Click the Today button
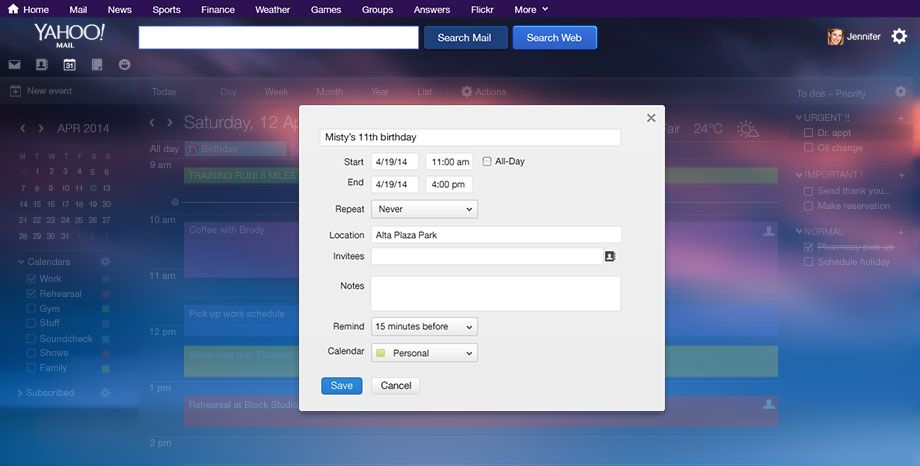The width and height of the screenshot is (920, 466). (164, 92)
